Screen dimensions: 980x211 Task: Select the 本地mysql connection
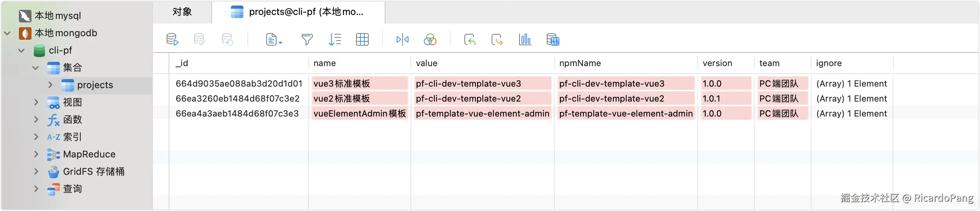click(x=58, y=16)
